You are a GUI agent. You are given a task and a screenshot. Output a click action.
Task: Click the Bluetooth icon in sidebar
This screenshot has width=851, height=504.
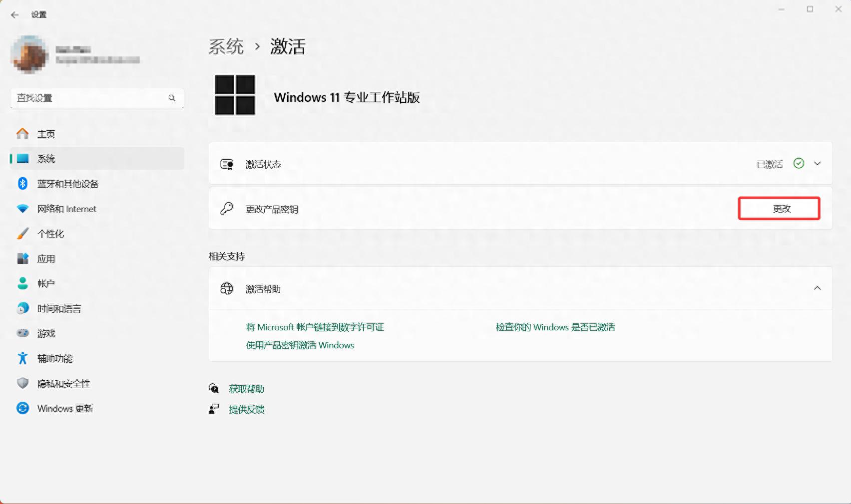[22, 184]
